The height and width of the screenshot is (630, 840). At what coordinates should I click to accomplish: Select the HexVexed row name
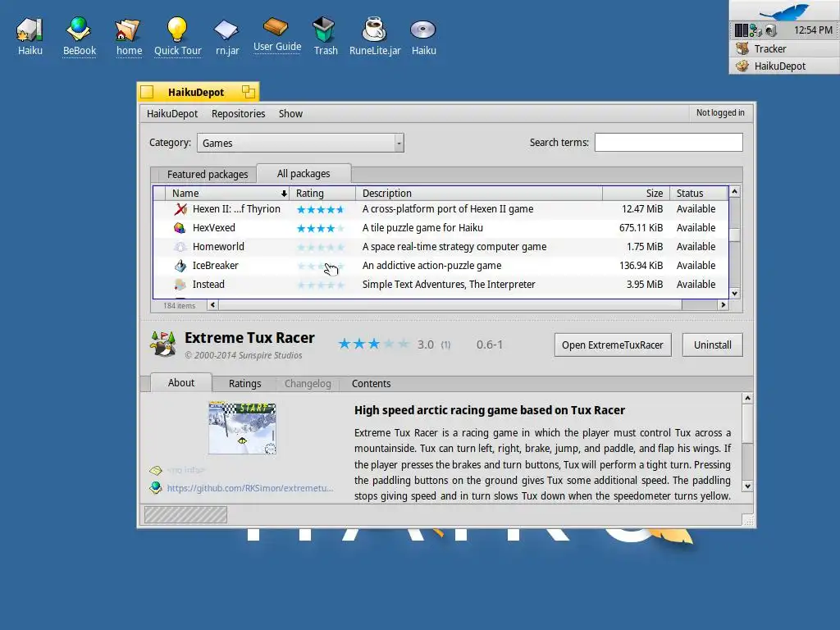tap(214, 228)
